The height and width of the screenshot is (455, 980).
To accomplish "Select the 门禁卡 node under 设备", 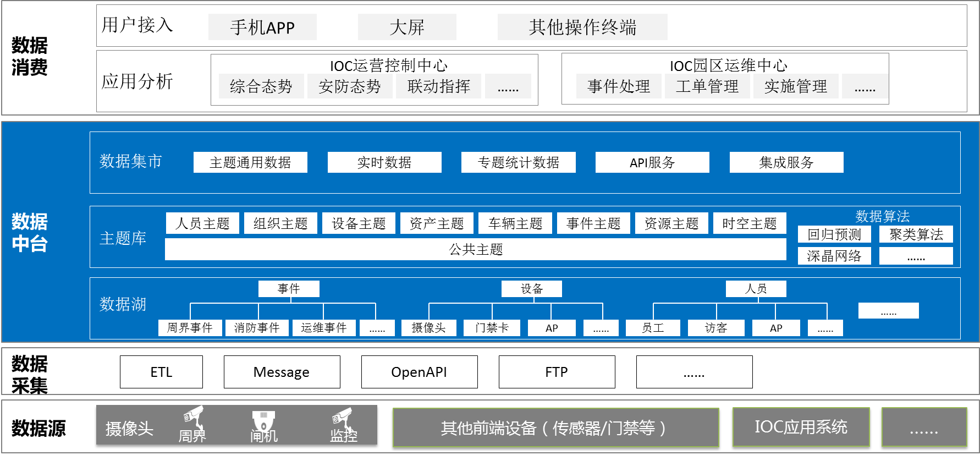I will tap(492, 328).
